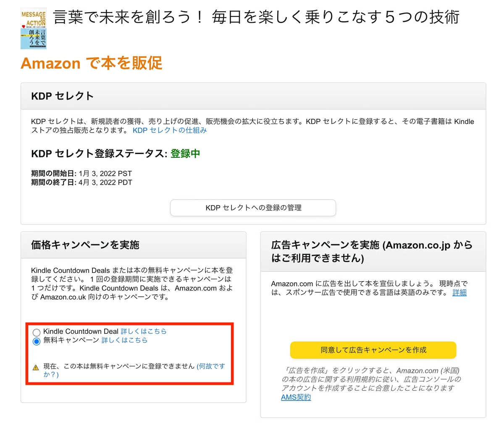504x424 pixels.
Task: Click the 登録中 status text
Action: coord(185,154)
